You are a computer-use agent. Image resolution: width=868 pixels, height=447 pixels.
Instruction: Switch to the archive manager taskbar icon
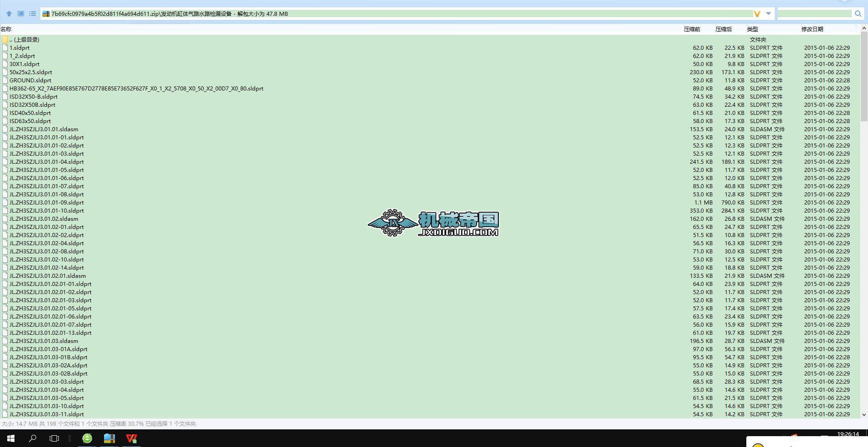[x=109, y=438]
